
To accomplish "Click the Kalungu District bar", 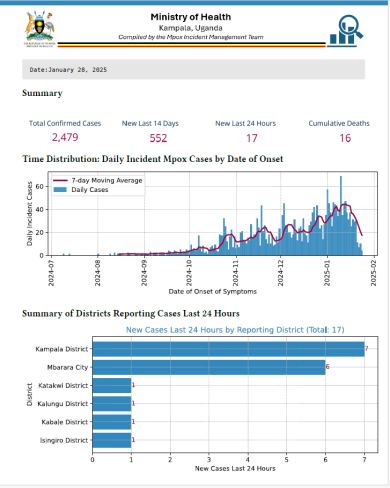I will pos(112,404).
